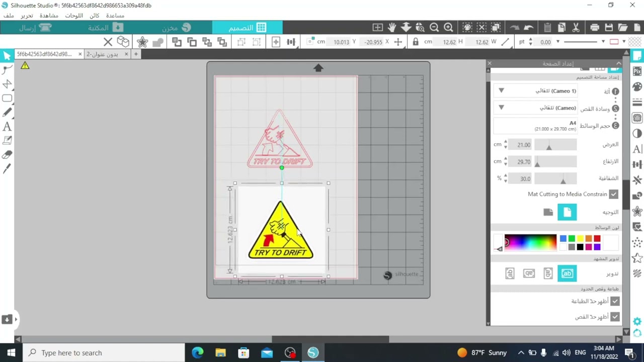Open the ملف File menu

(x=9, y=16)
